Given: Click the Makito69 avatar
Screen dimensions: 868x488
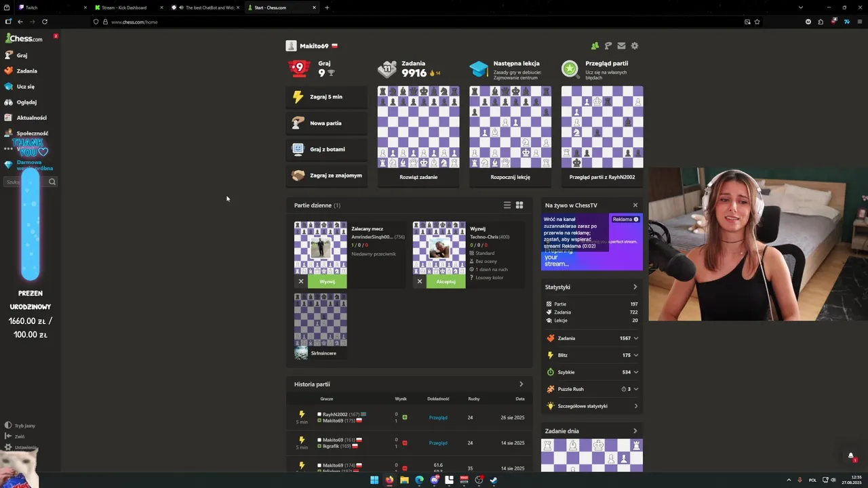Looking at the screenshot, I should [x=291, y=46].
